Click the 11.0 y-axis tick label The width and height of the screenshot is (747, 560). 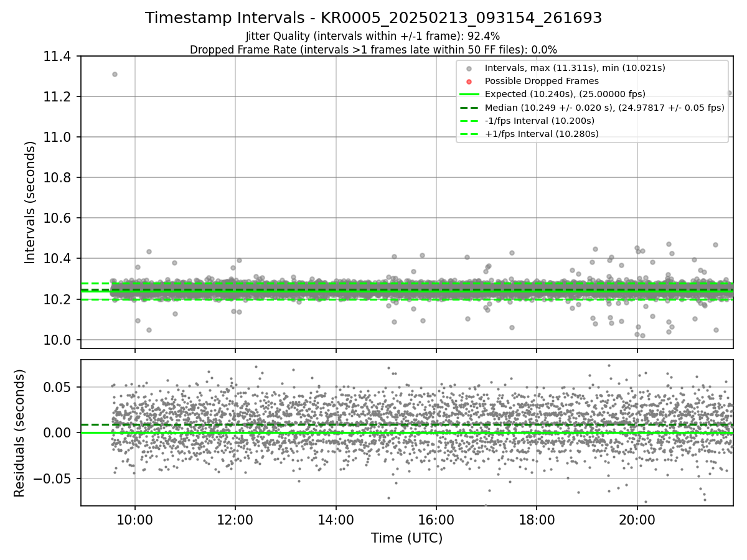click(59, 138)
